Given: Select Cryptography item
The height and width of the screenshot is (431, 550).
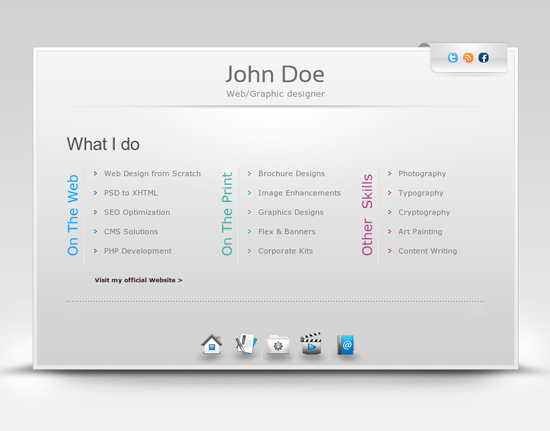Looking at the screenshot, I should (x=424, y=212).
